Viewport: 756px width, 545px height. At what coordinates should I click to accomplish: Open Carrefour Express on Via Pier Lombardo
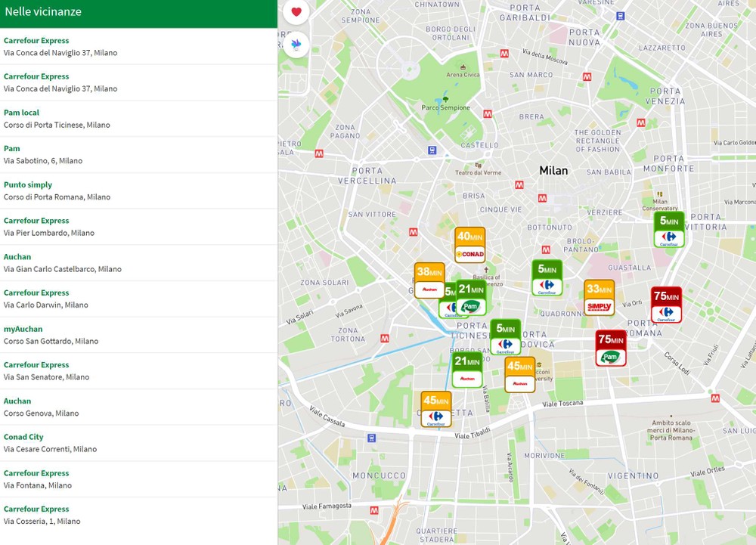[x=138, y=227]
